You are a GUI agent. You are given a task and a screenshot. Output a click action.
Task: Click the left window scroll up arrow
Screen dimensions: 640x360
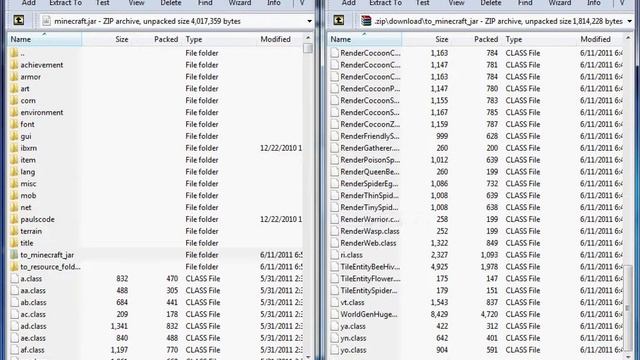308,38
